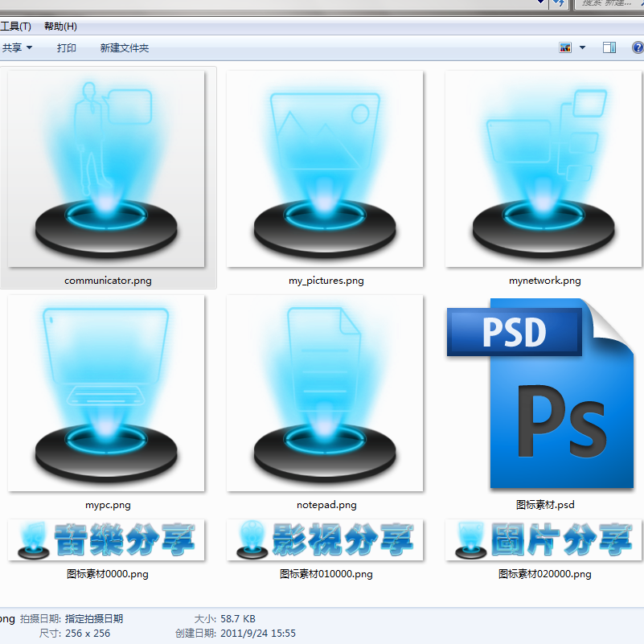The image size is (644, 644).
Task: Click 指定拍摄日期 in details pane
Action: [x=94, y=618]
